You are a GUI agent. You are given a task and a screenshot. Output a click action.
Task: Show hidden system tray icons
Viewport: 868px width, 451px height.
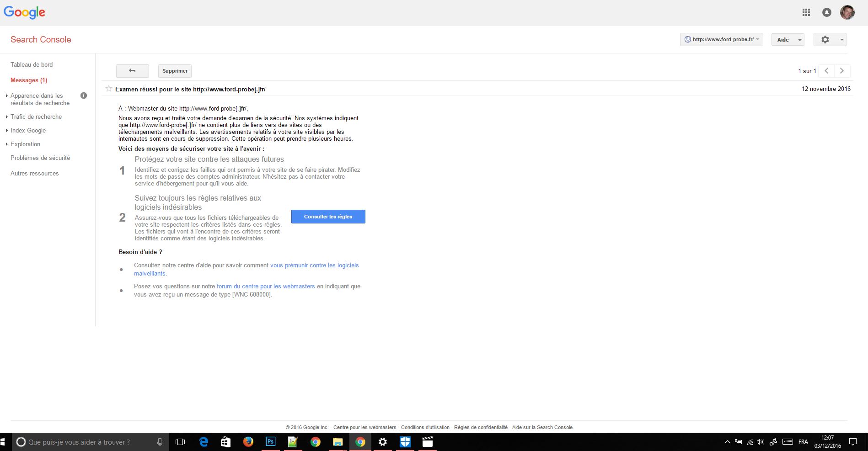click(x=727, y=442)
